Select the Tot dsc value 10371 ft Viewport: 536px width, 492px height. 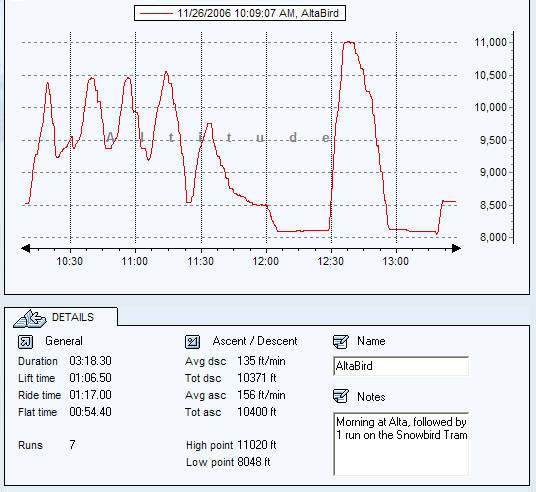pyautogui.click(x=257, y=378)
